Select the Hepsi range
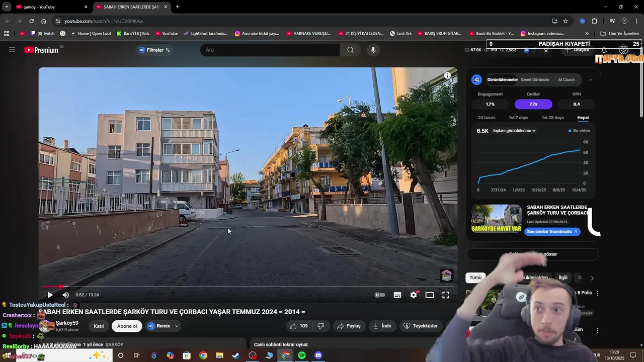This screenshot has height=362, width=644. point(583,118)
